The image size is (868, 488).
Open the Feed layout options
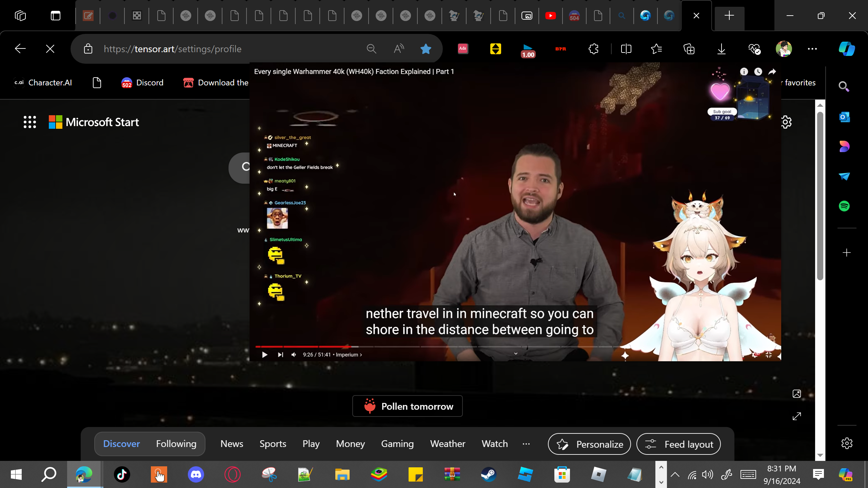678,444
